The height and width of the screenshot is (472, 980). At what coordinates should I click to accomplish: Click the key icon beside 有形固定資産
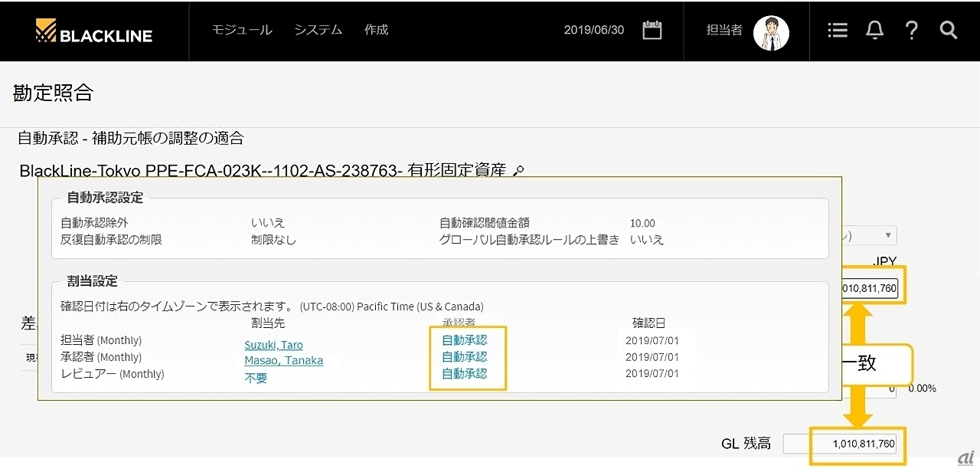518,171
